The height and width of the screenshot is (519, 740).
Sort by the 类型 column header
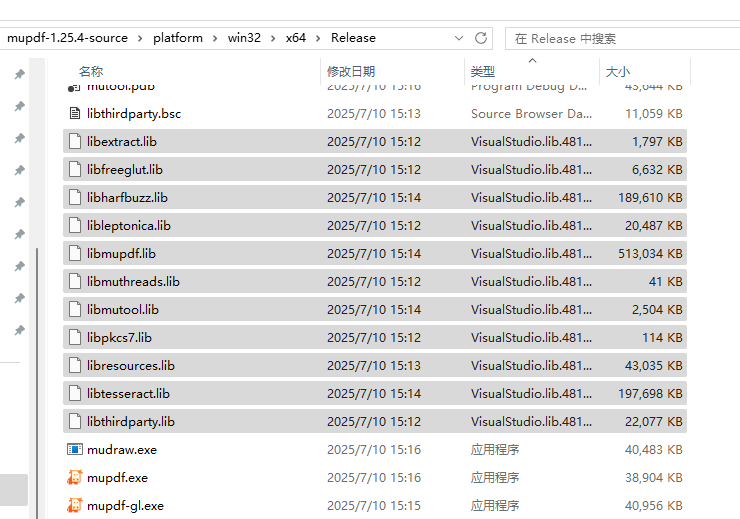pos(483,72)
